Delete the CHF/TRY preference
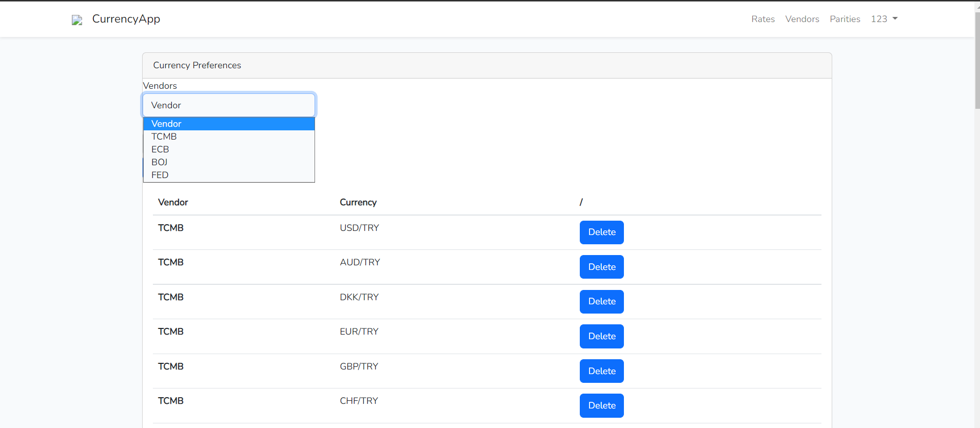The image size is (980, 428). pyautogui.click(x=602, y=405)
